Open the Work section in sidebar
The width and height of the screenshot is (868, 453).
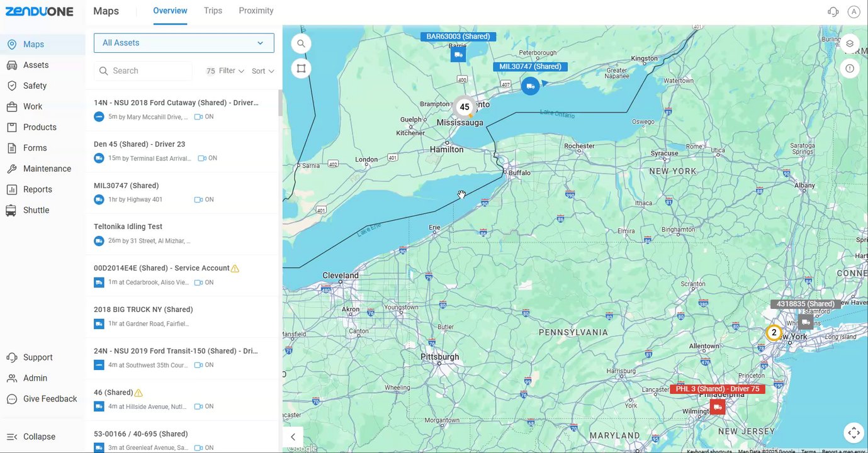(x=42, y=106)
